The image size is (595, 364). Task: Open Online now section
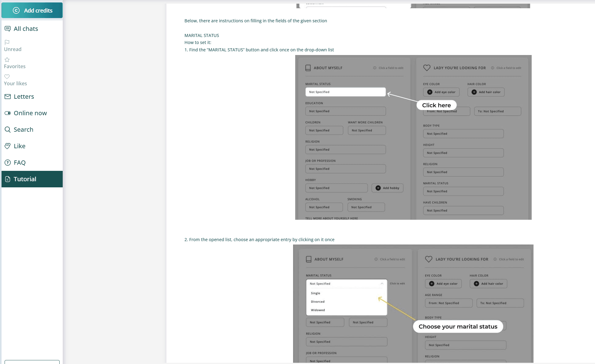pos(32,113)
